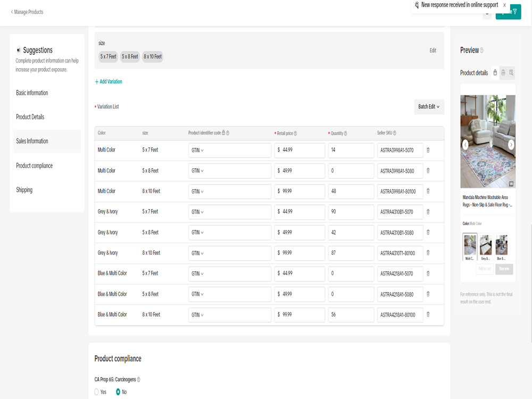Edit retail price for Multi Color 5x7

300,151
